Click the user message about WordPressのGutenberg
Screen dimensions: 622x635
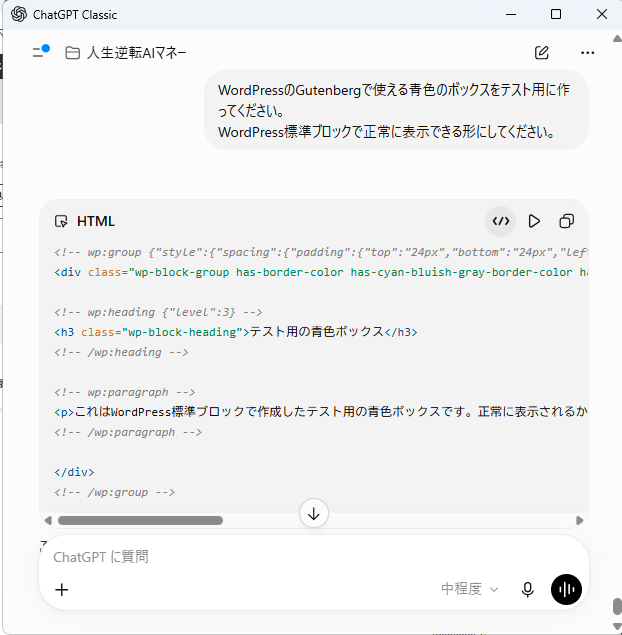[396, 110]
